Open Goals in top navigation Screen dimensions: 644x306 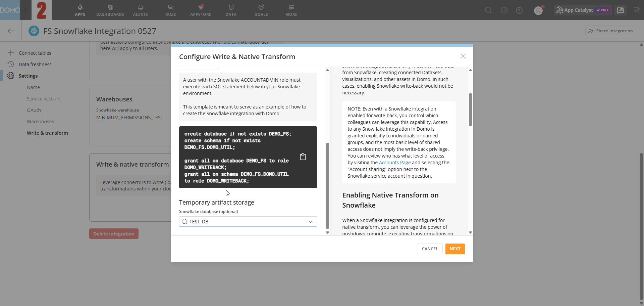261,10
